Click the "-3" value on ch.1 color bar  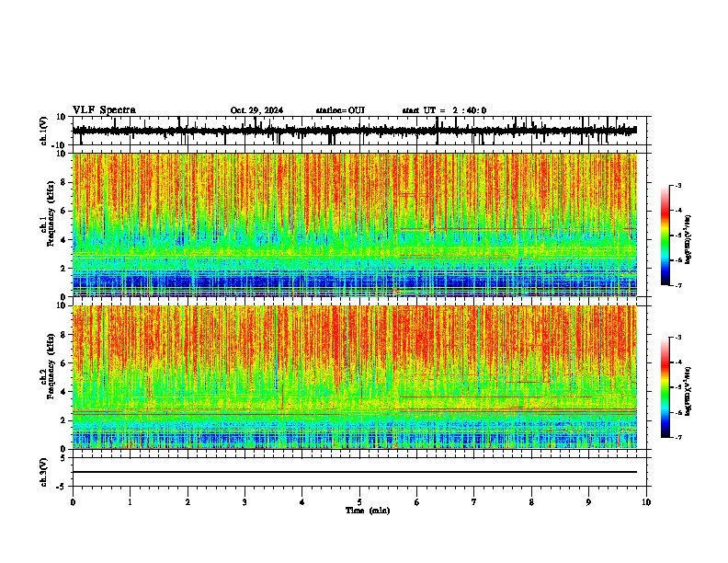(677, 185)
